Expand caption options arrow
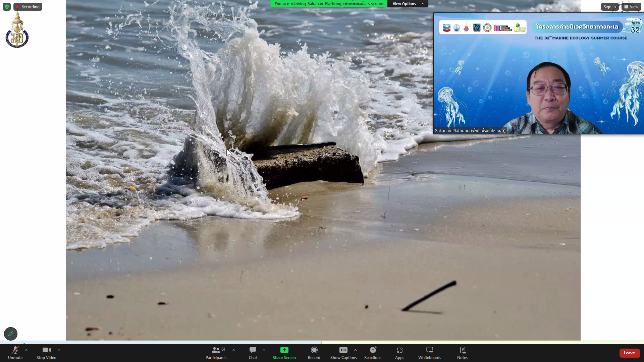Viewport: 644px width, 362px height. click(356, 350)
